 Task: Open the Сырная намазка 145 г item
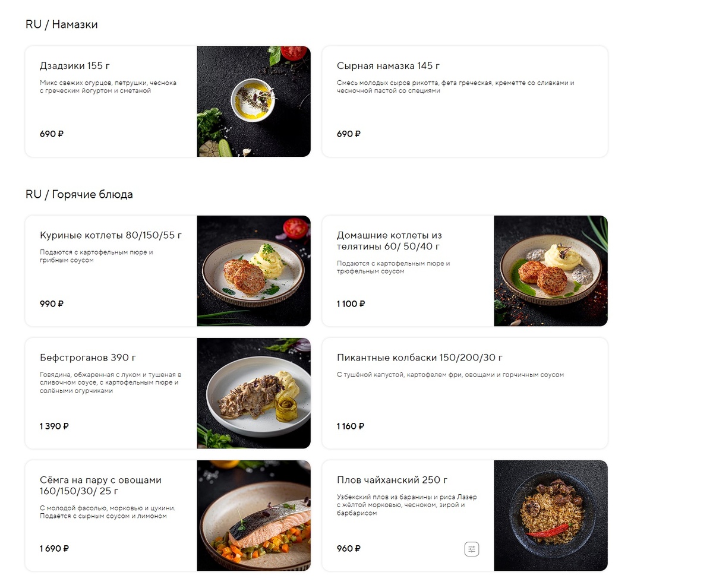coord(465,102)
